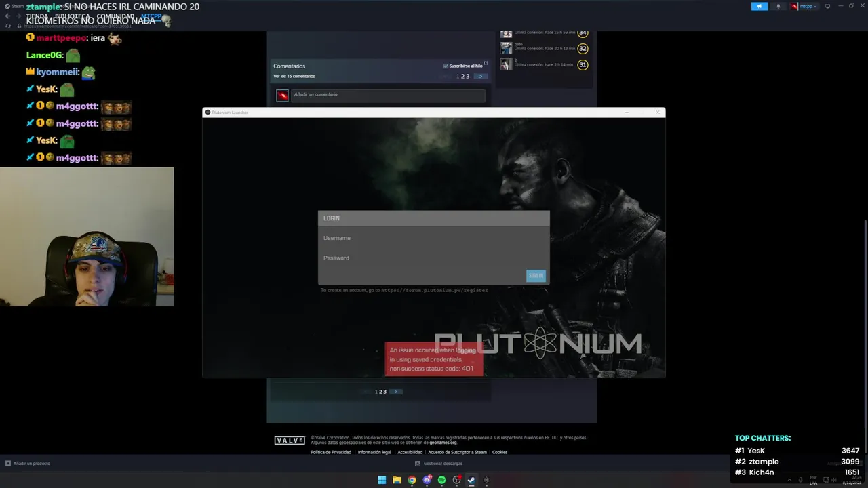Open 'Accesibilidad' footer link
The height and width of the screenshot is (488, 868).
410,452
